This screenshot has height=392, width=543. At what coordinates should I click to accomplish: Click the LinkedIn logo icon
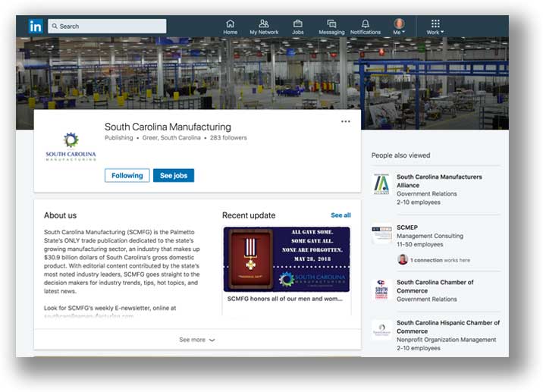[36, 26]
